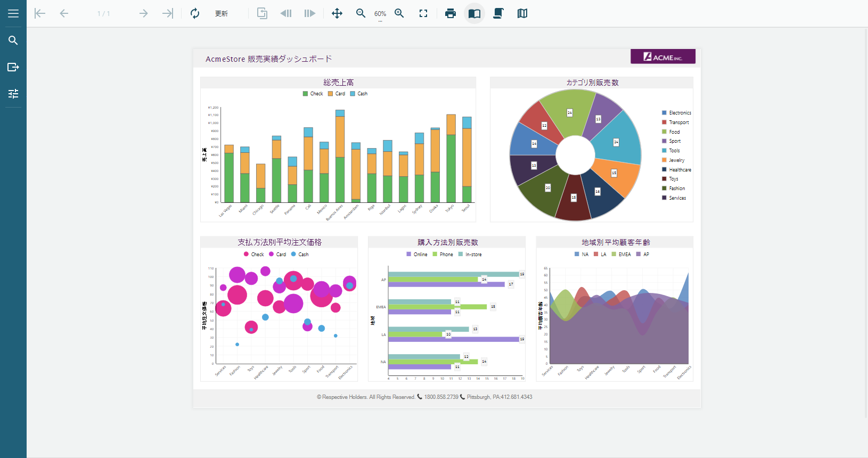Click Check in bubble chart legend

257,255
